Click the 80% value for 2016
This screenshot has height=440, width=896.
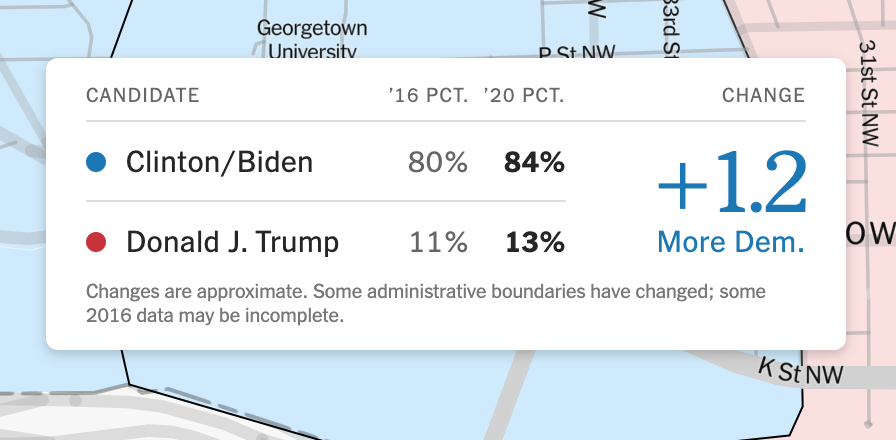coord(437,162)
